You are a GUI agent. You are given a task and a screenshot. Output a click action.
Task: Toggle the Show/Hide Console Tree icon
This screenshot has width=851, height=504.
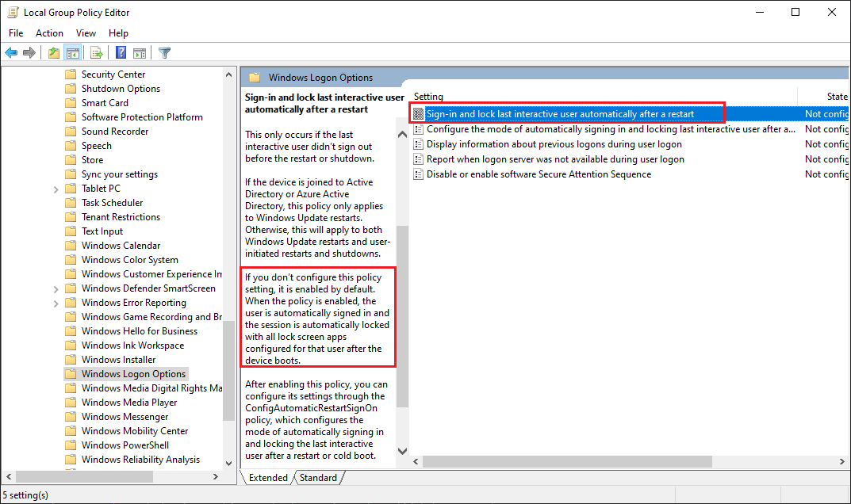pos(73,52)
